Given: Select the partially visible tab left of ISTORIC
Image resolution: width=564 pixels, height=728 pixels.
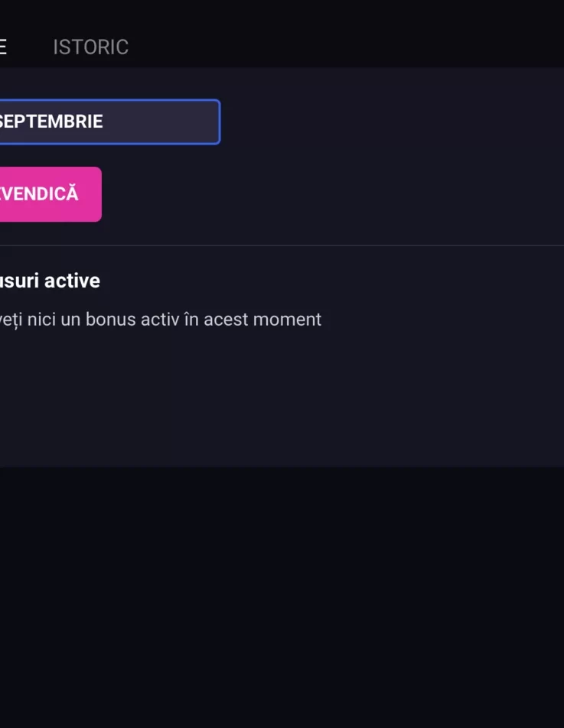Looking at the screenshot, I should tap(3, 47).
